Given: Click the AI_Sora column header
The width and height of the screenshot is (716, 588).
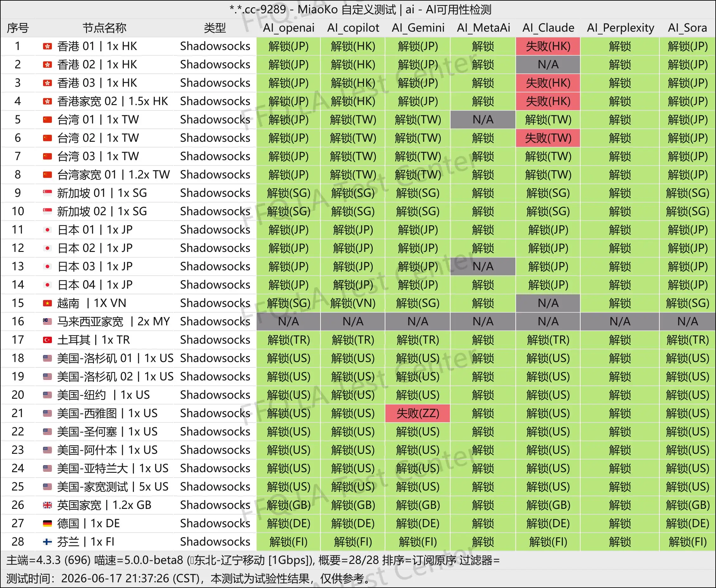Looking at the screenshot, I should pos(688,28).
